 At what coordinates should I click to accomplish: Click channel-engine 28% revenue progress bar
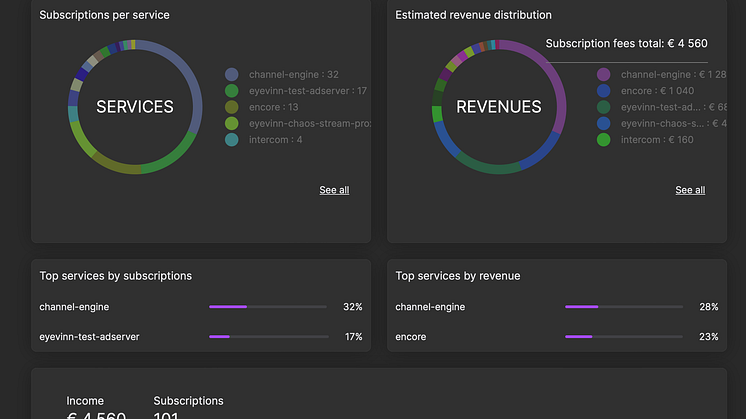623,307
